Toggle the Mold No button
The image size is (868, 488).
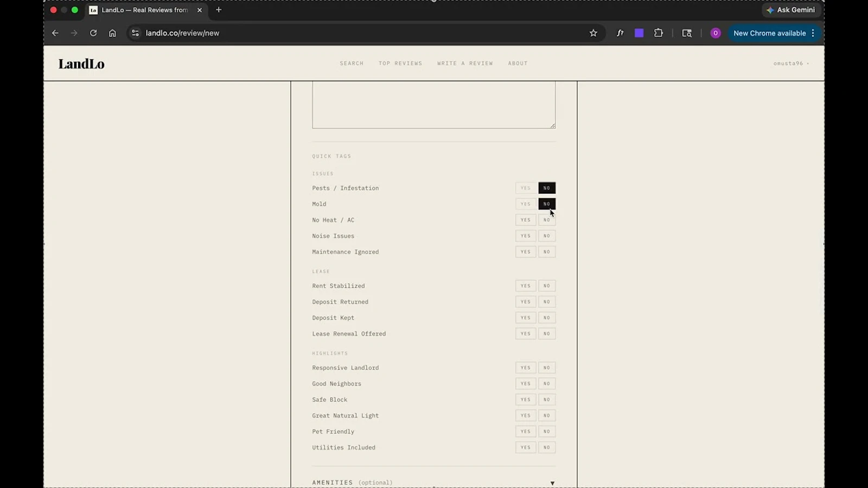click(x=547, y=204)
